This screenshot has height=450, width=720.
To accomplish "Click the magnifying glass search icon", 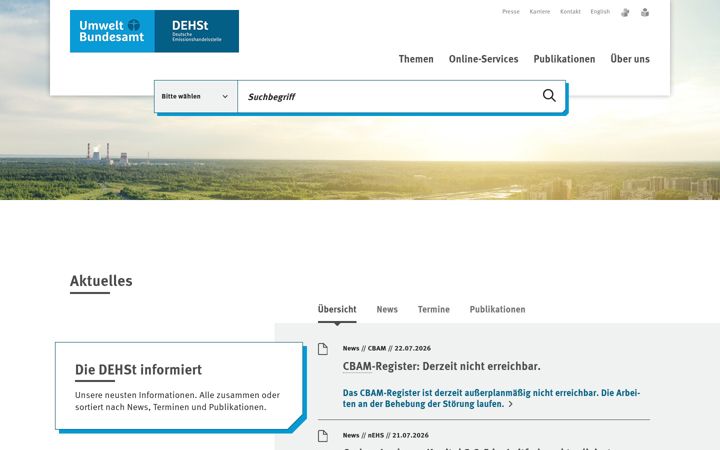I will [x=549, y=96].
